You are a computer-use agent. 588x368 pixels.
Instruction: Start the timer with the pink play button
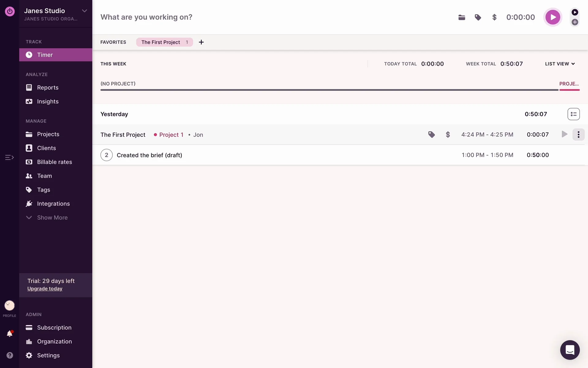click(552, 17)
